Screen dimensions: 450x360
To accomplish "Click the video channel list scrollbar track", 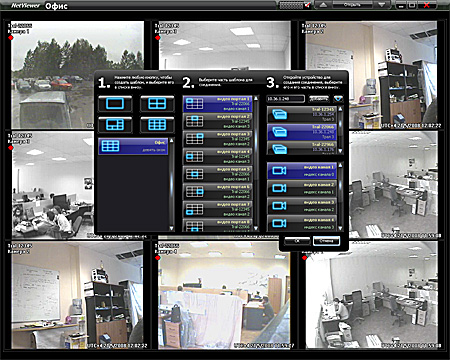I will pyautogui.click(x=340, y=197).
